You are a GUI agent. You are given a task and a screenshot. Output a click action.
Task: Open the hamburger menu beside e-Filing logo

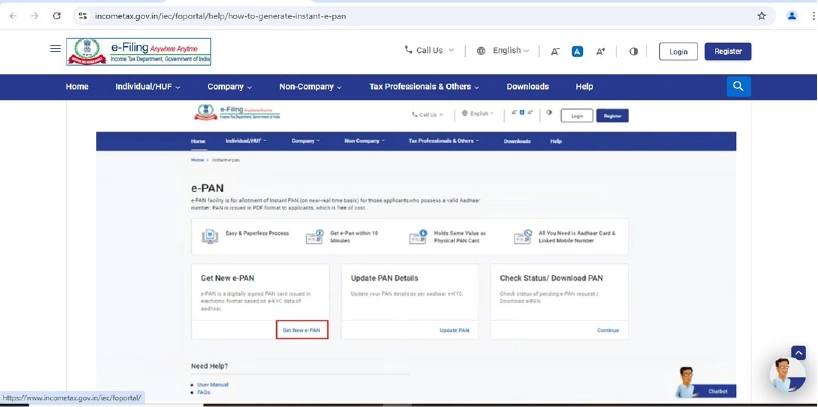pyautogui.click(x=55, y=49)
